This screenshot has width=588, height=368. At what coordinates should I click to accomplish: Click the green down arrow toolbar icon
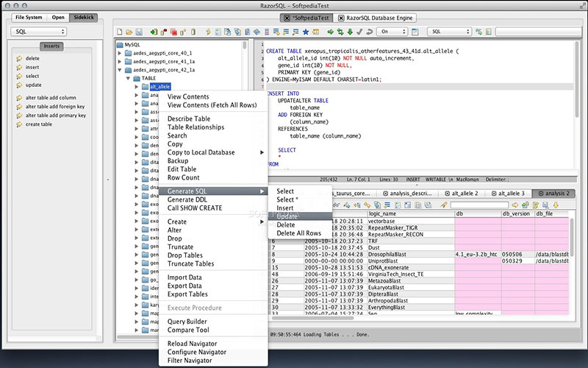coord(350,32)
